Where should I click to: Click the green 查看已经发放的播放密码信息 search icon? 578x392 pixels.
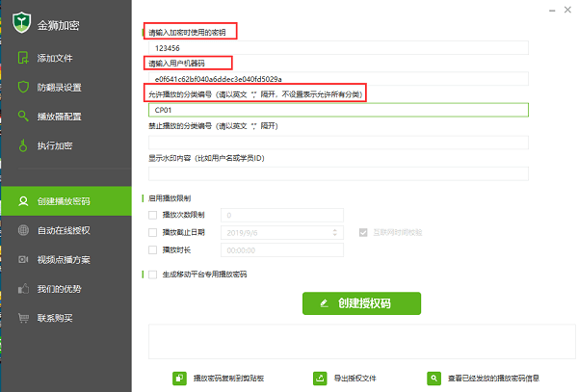pyautogui.click(x=434, y=379)
